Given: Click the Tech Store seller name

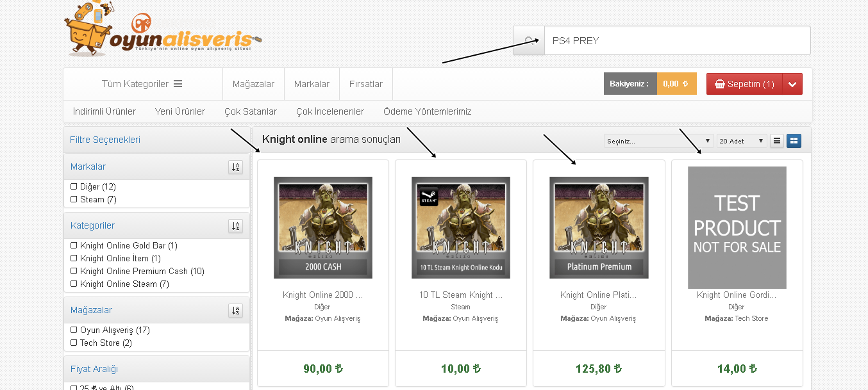Looking at the screenshot, I should (x=751, y=318).
